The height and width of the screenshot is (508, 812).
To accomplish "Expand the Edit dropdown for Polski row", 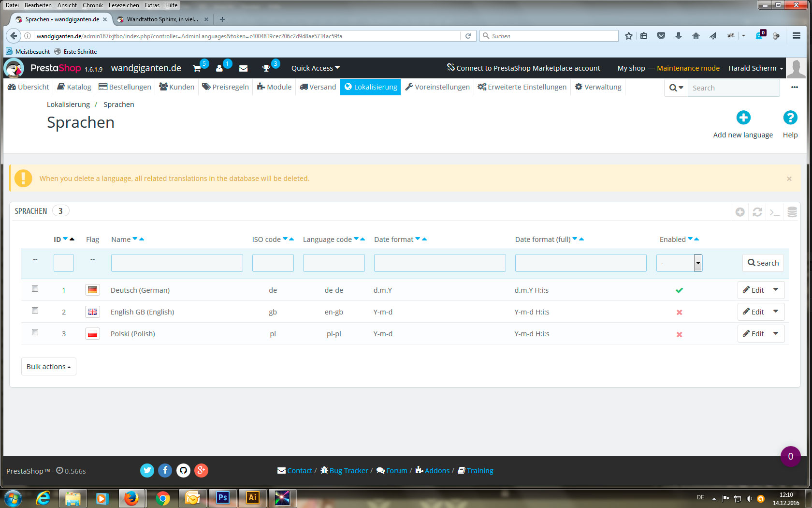I will (776, 333).
